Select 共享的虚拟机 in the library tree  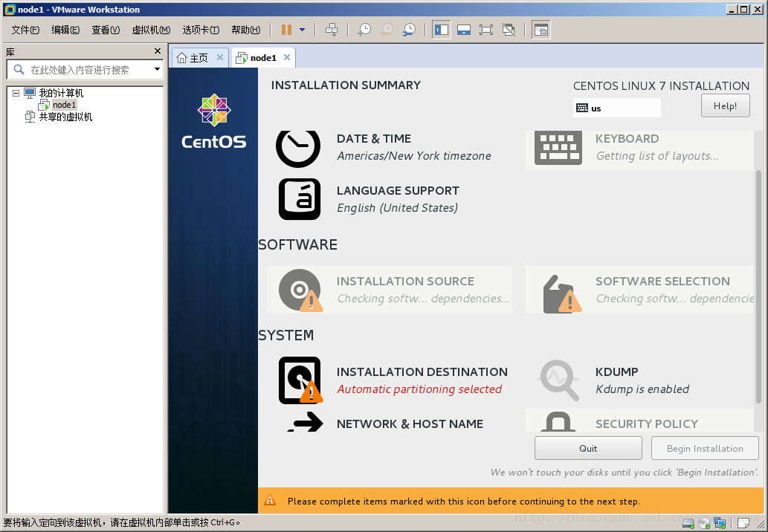tap(65, 117)
